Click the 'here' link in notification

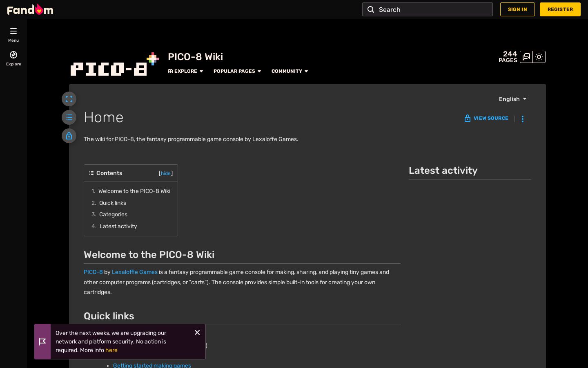111,350
